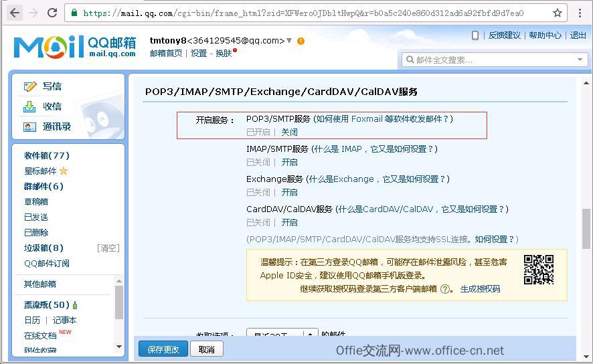Image resolution: width=593 pixels, height=364 pixels.
Task: Reload the page with the refresh icon
Action: (52, 13)
